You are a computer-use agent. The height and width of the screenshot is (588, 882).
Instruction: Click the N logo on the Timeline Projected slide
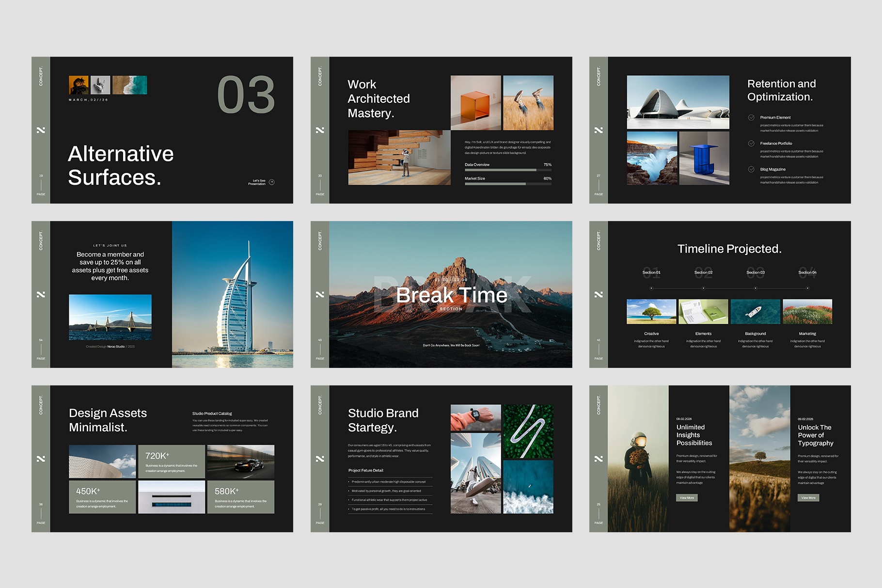[599, 294]
